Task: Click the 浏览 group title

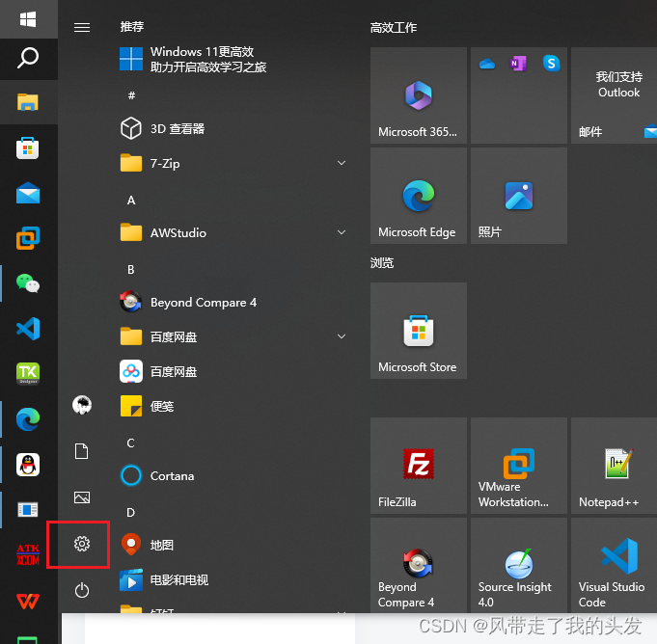Action: click(x=382, y=263)
